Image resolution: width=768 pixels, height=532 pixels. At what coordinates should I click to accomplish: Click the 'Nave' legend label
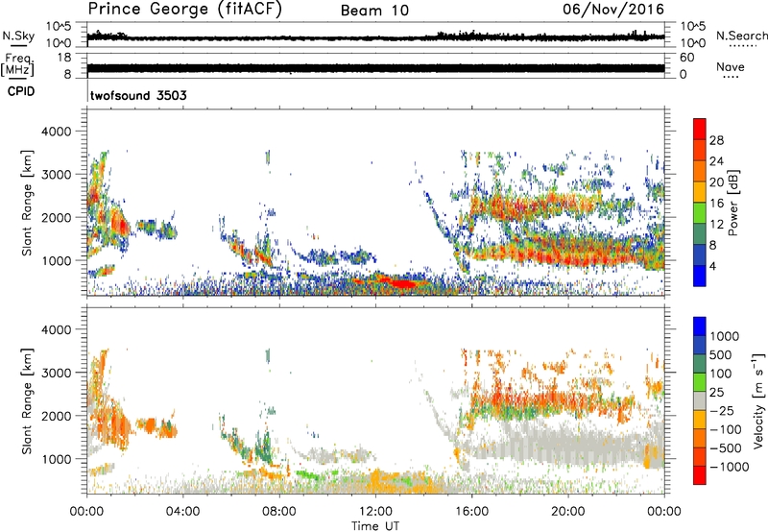[731, 67]
